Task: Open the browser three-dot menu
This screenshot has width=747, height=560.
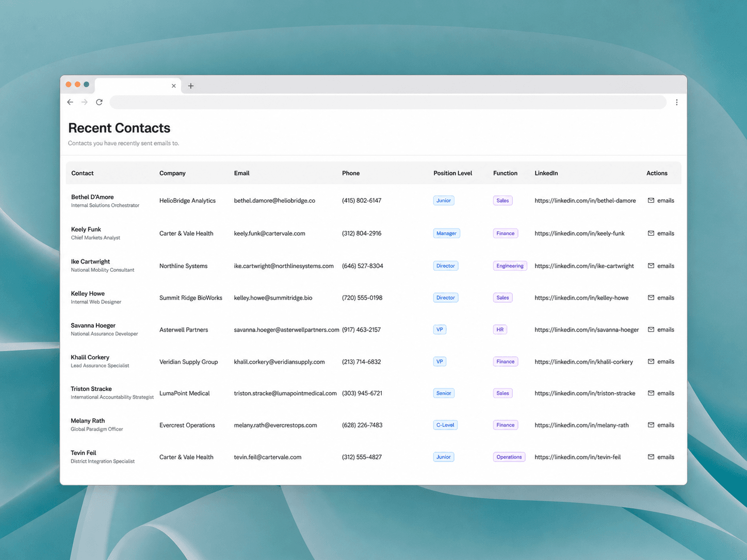Action: pyautogui.click(x=676, y=102)
